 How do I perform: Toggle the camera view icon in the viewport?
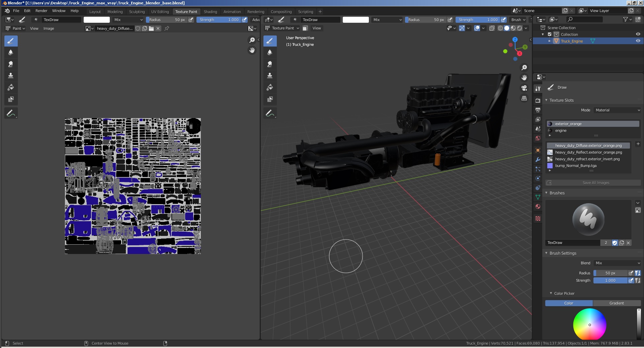[524, 88]
